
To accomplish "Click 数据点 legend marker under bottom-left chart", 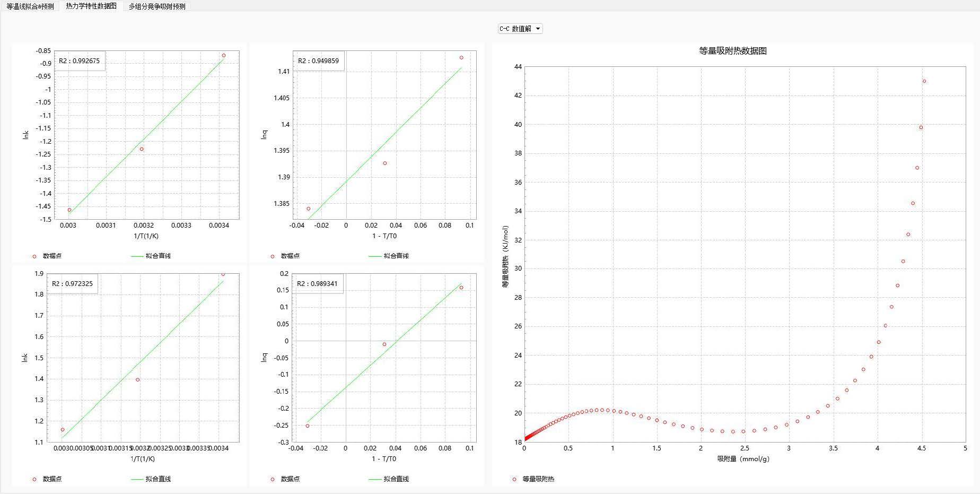I will (x=34, y=479).
